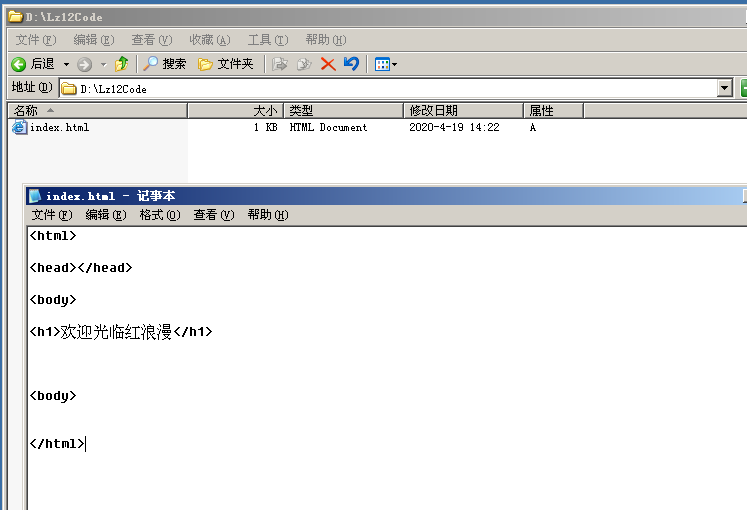
Task: Click the folder icon in address bar
Action: coord(69,89)
